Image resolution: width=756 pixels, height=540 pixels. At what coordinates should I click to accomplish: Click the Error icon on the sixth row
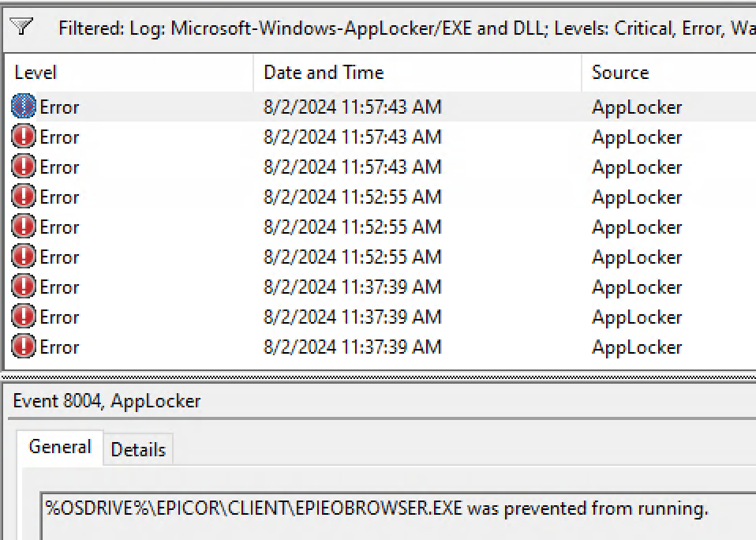pos(22,257)
